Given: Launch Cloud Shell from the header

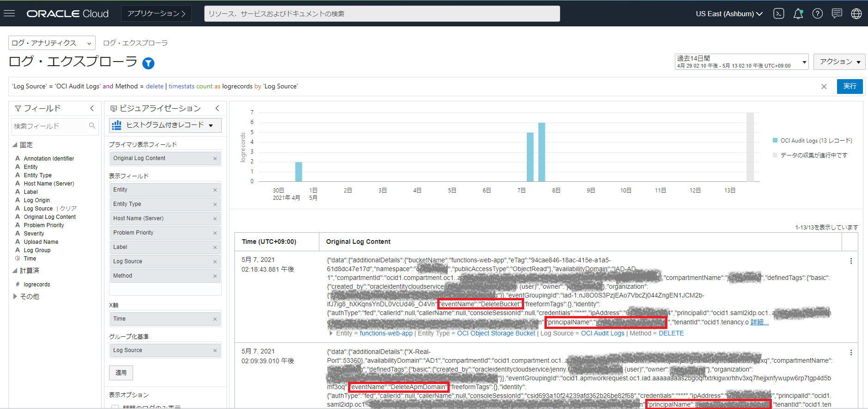Looking at the screenshot, I should (x=779, y=13).
